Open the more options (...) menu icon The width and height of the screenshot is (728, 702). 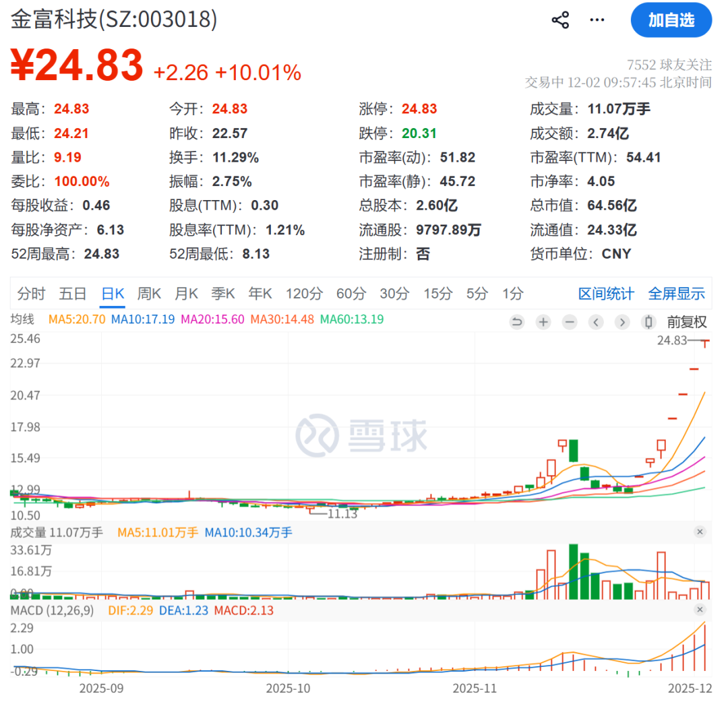point(597,20)
